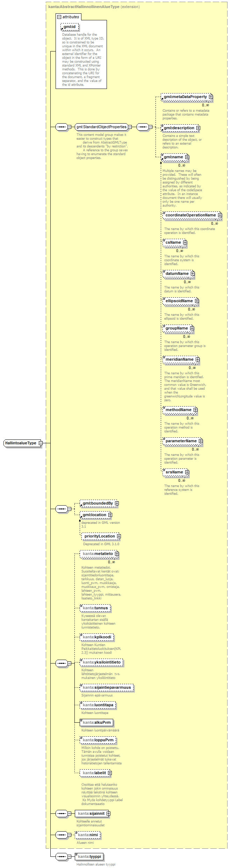Click the 'Alueen nimi' annotation

point(85,842)
